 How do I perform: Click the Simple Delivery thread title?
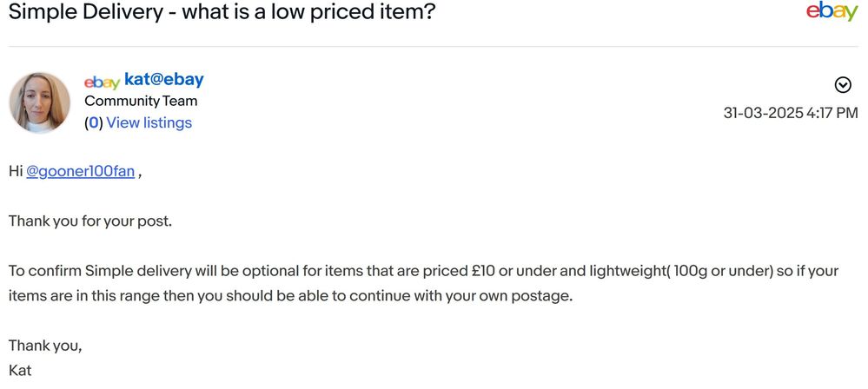[x=222, y=13]
